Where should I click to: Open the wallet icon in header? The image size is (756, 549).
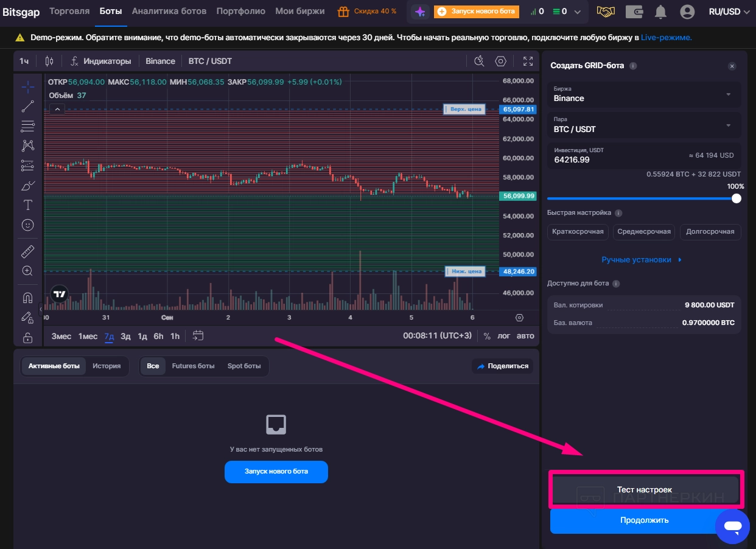coord(634,12)
